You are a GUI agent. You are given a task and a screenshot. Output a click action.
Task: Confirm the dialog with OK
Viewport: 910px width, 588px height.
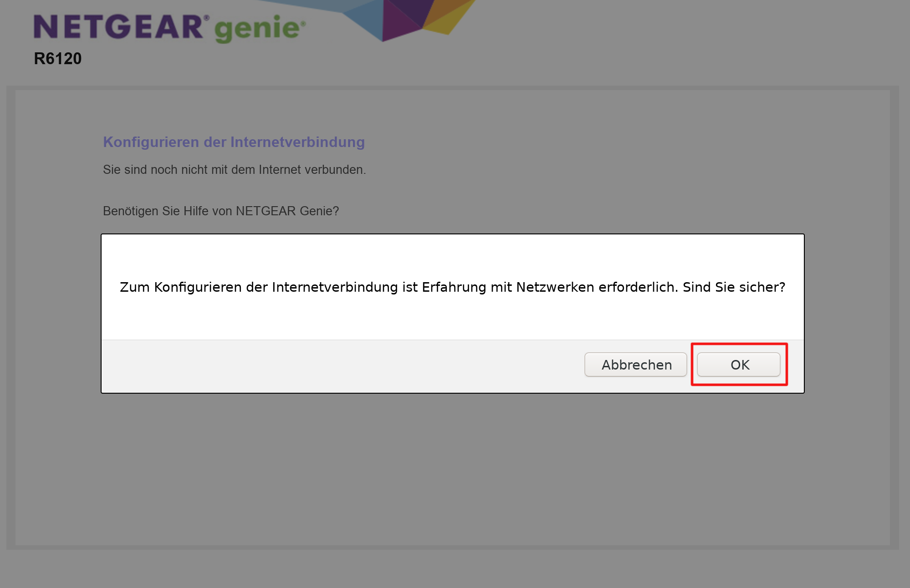click(x=738, y=365)
